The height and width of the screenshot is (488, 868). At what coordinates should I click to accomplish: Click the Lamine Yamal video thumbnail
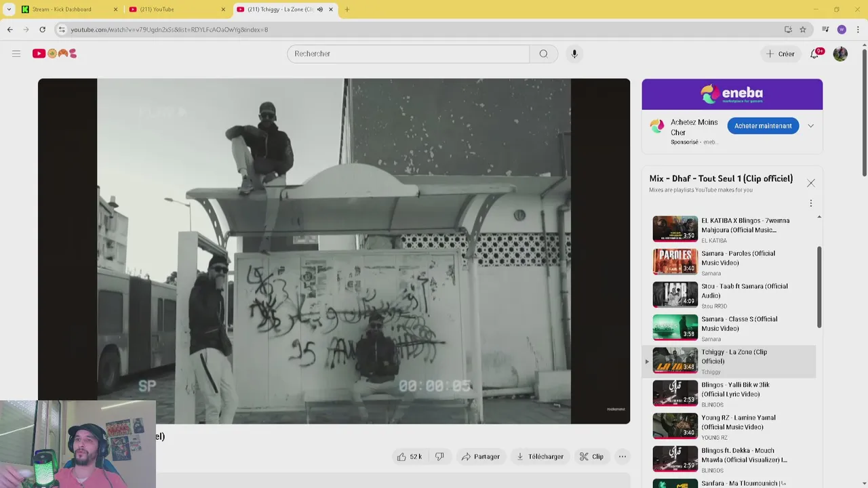click(x=675, y=426)
